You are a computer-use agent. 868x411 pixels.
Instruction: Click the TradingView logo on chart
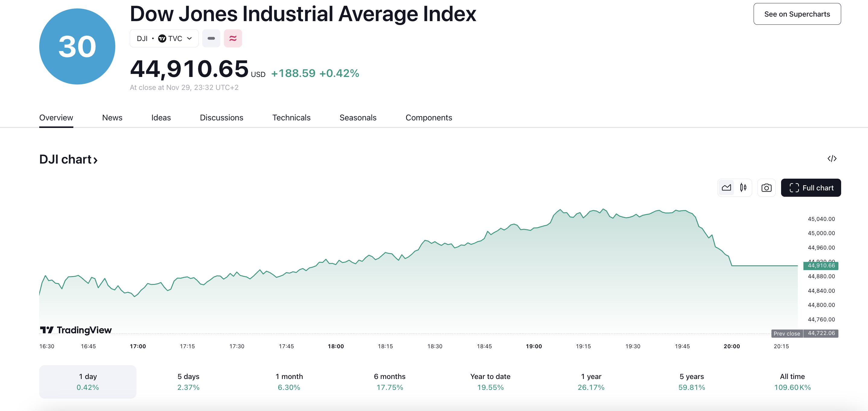pos(76,330)
